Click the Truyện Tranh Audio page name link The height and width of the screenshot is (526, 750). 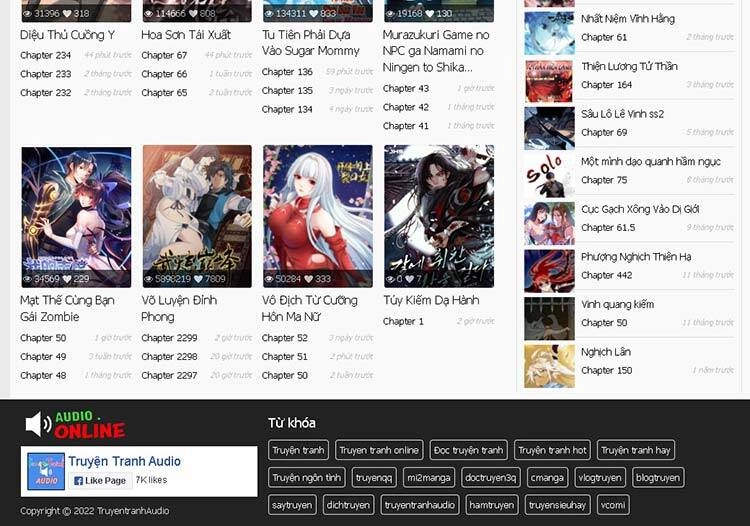point(124,461)
